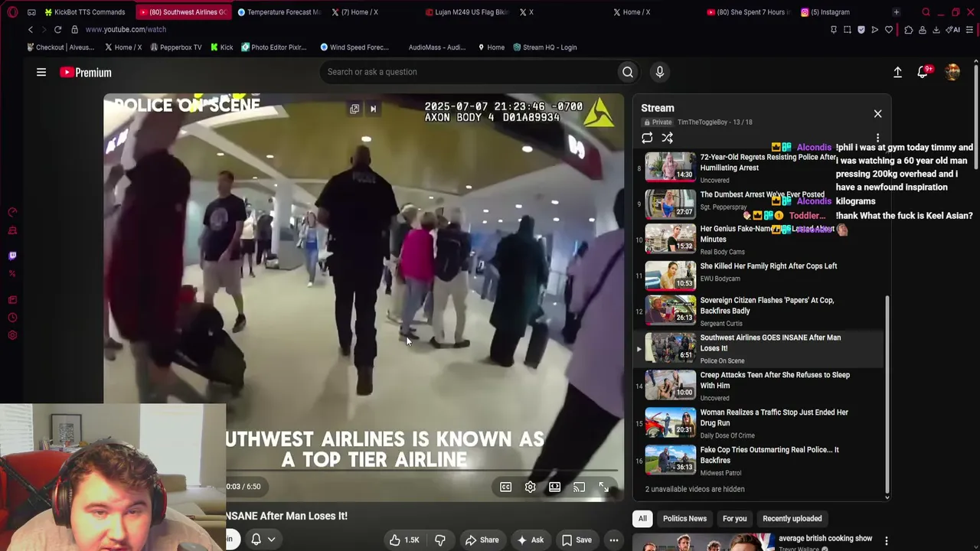Go to YouTube Premium home logo
This screenshot has width=980, height=551.
coord(86,73)
